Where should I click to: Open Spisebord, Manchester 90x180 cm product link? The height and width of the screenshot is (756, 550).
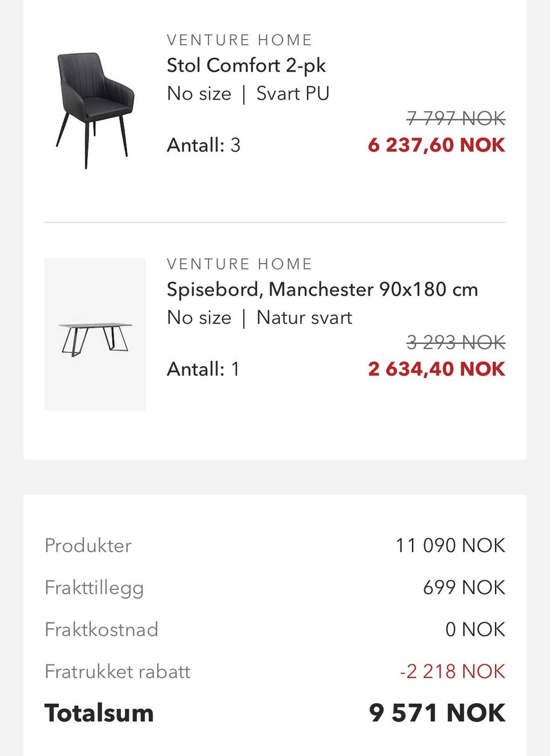[322, 289]
